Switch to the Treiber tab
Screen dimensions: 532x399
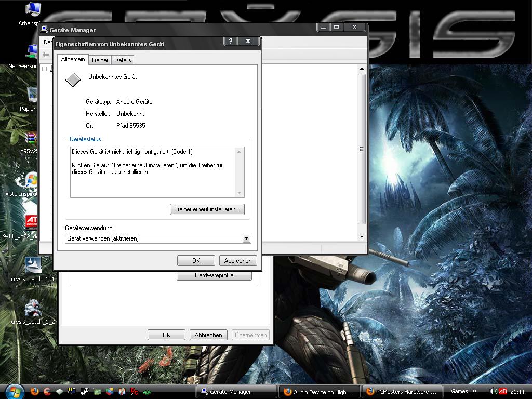coord(100,60)
